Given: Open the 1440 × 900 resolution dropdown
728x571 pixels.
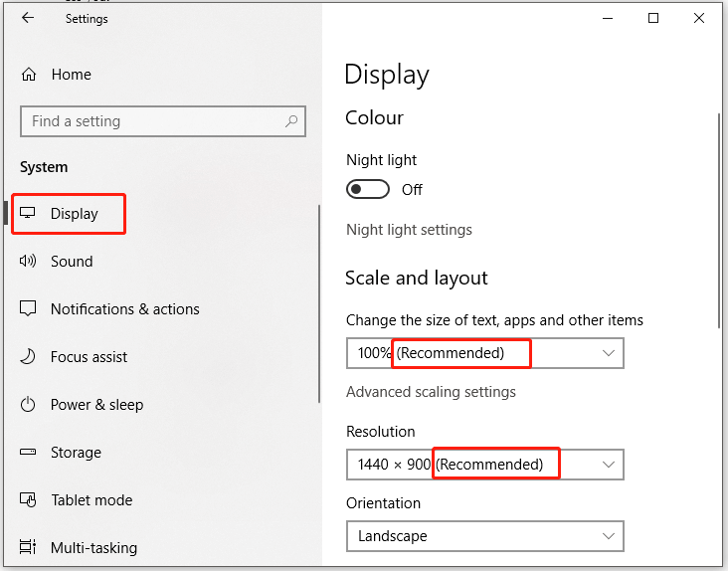Looking at the screenshot, I should (485, 465).
